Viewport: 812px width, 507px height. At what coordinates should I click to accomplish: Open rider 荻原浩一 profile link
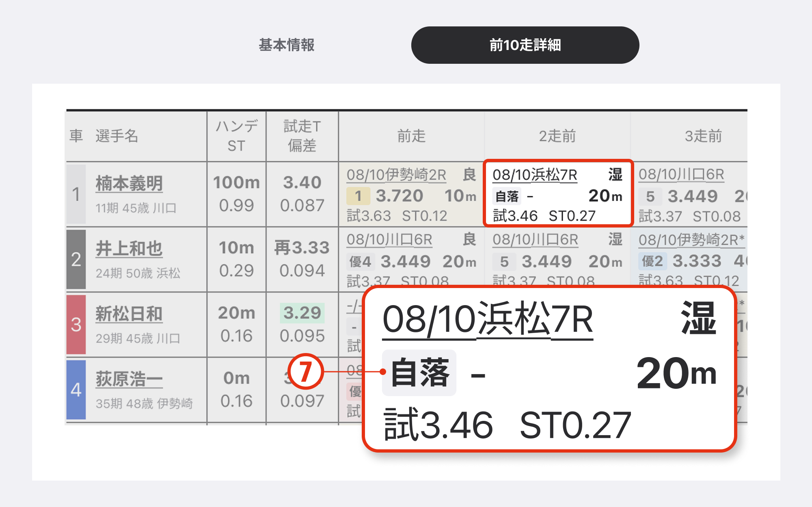[x=129, y=379]
